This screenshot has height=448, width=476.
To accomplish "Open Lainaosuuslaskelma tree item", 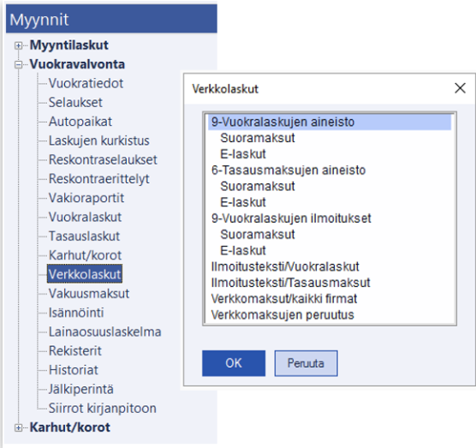I will tap(104, 332).
